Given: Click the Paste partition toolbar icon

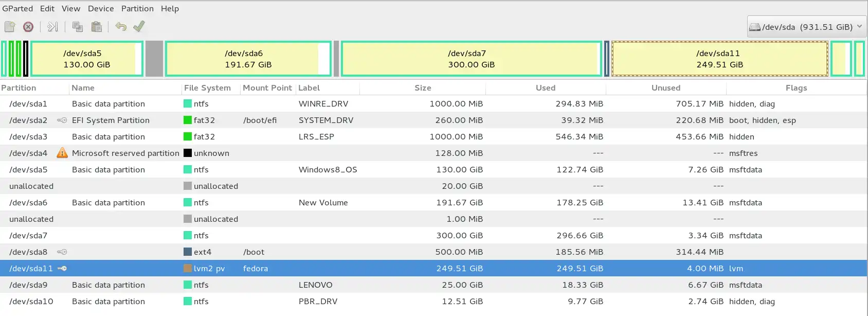Looking at the screenshot, I should click(96, 27).
